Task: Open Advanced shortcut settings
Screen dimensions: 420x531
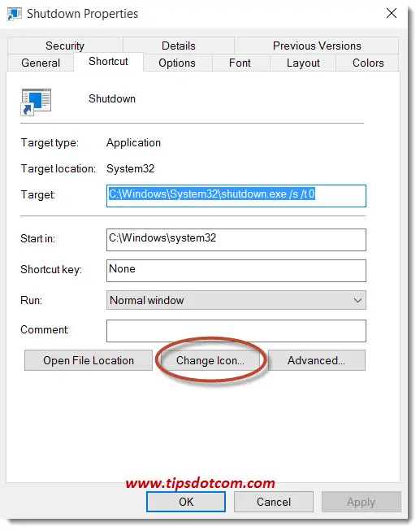Action: (x=316, y=360)
